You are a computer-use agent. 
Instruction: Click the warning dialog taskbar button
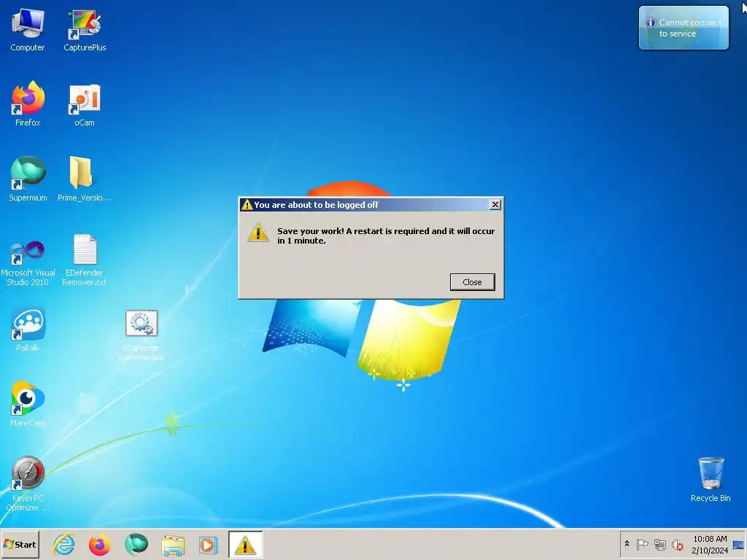point(245,544)
